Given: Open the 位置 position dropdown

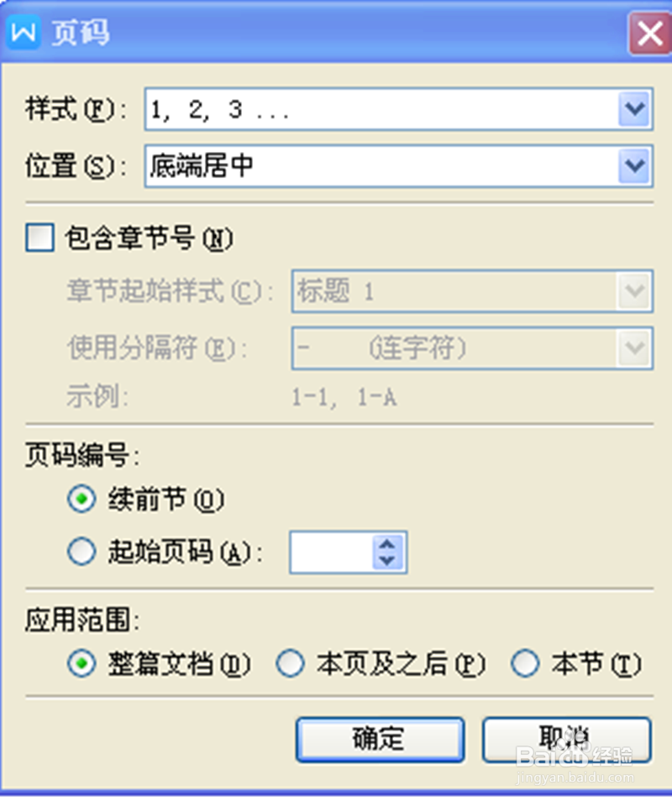Looking at the screenshot, I should pos(636,166).
